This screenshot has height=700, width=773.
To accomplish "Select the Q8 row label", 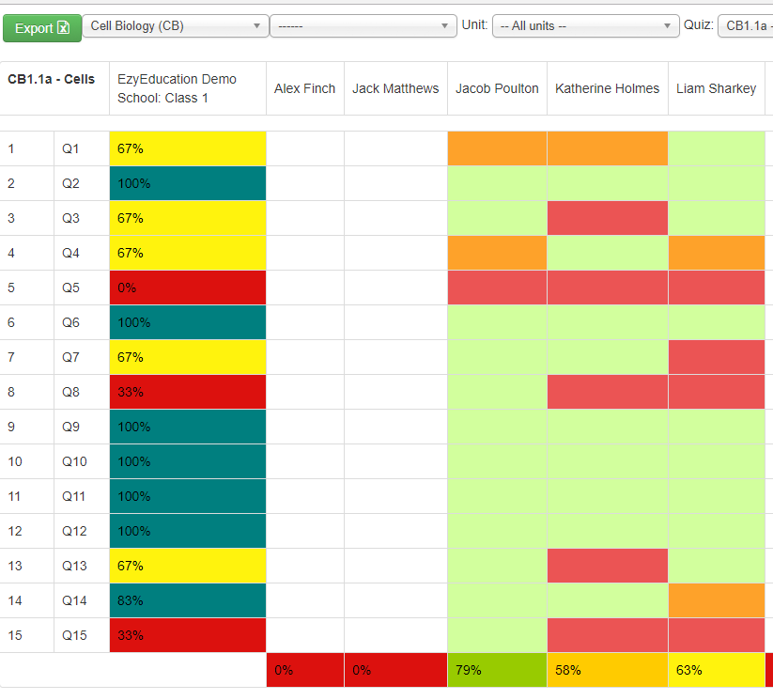I will click(71, 392).
